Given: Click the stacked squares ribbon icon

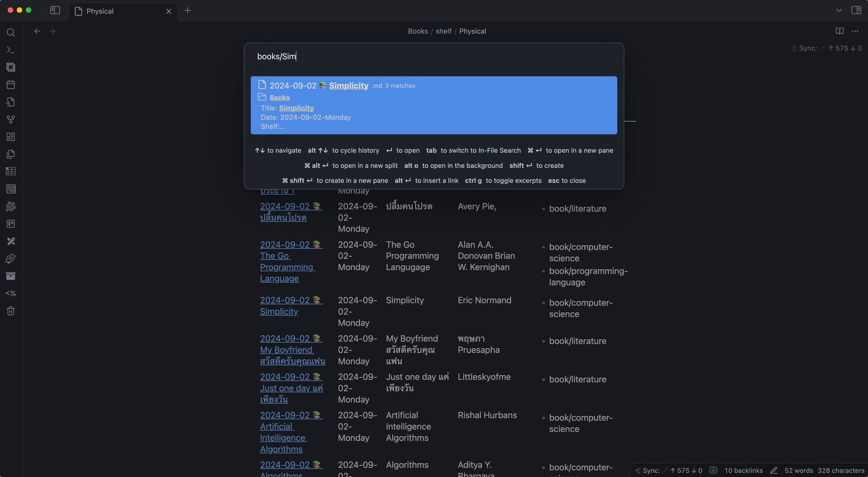Looking at the screenshot, I should 11,67.
